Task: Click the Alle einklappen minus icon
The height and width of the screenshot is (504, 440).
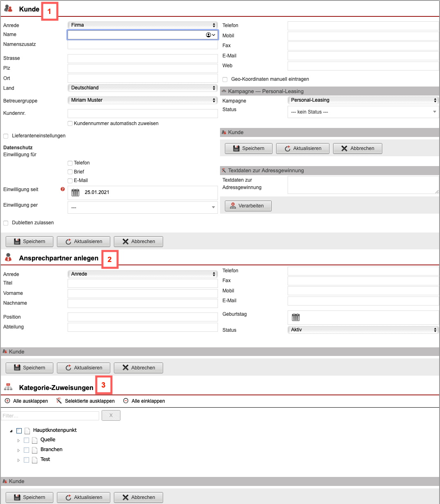Action: (x=126, y=401)
